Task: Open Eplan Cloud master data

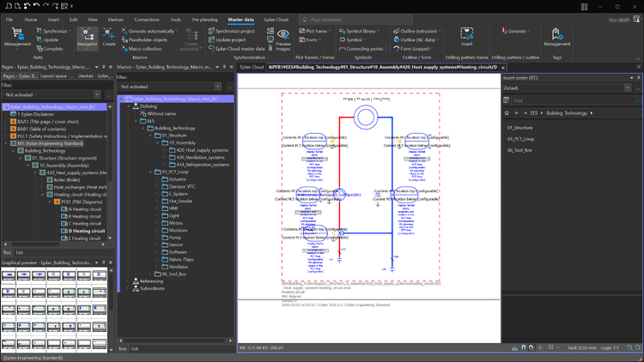Action: coord(237,48)
